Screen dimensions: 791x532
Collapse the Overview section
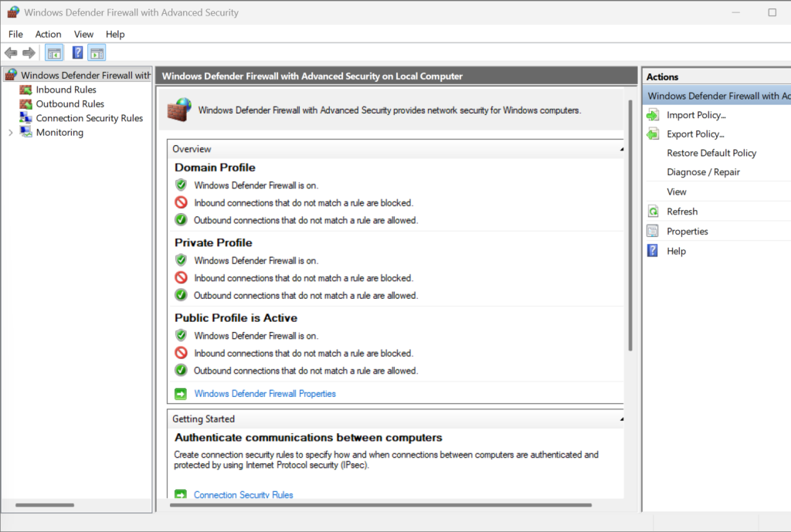pyautogui.click(x=621, y=149)
